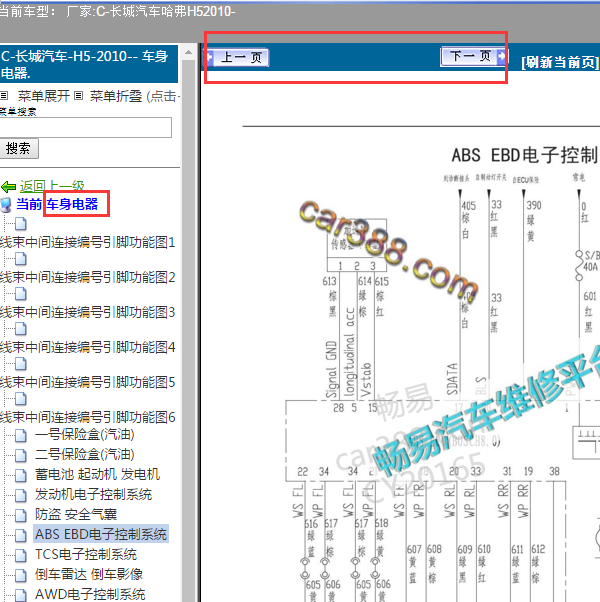Click sidebar scrollbar up arrow
The height and width of the screenshot is (602, 600).
[188, 52]
